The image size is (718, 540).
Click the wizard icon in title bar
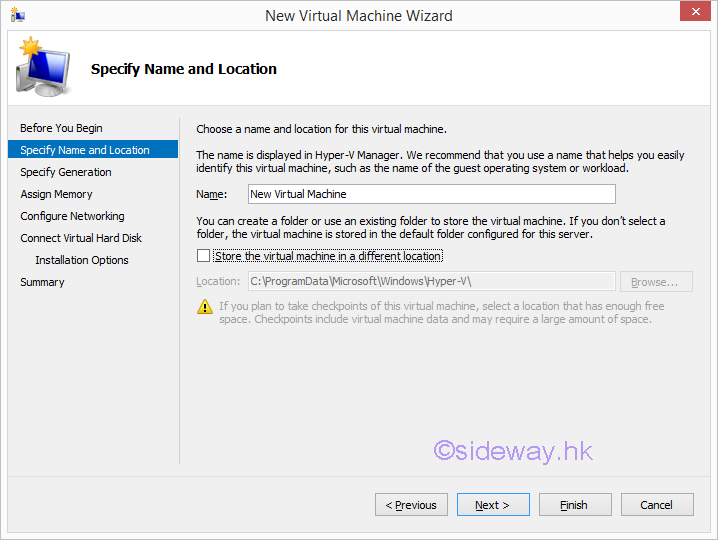17,16
